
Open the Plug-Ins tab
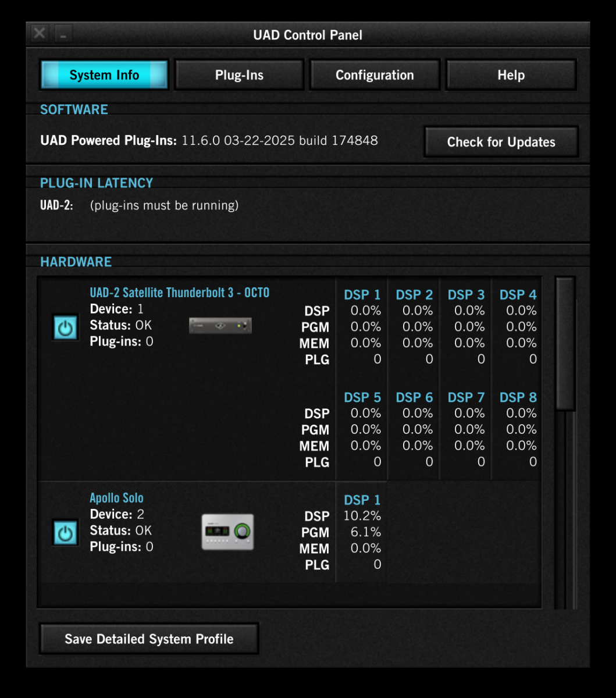[x=239, y=75]
